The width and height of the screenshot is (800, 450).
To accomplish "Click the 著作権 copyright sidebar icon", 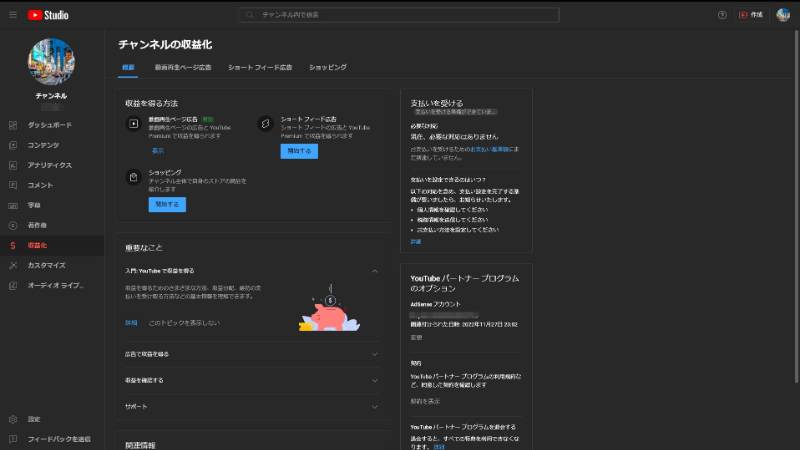I will (13, 225).
